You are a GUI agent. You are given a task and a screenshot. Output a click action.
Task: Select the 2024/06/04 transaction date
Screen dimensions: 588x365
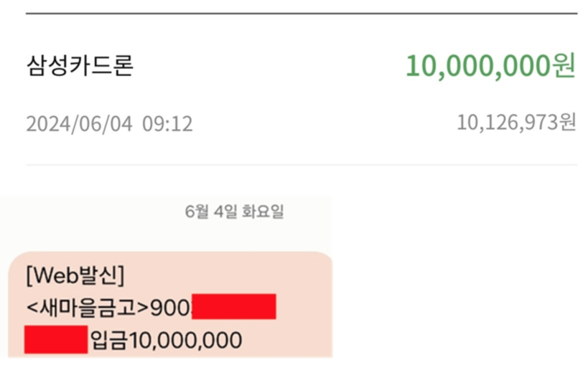(x=80, y=123)
